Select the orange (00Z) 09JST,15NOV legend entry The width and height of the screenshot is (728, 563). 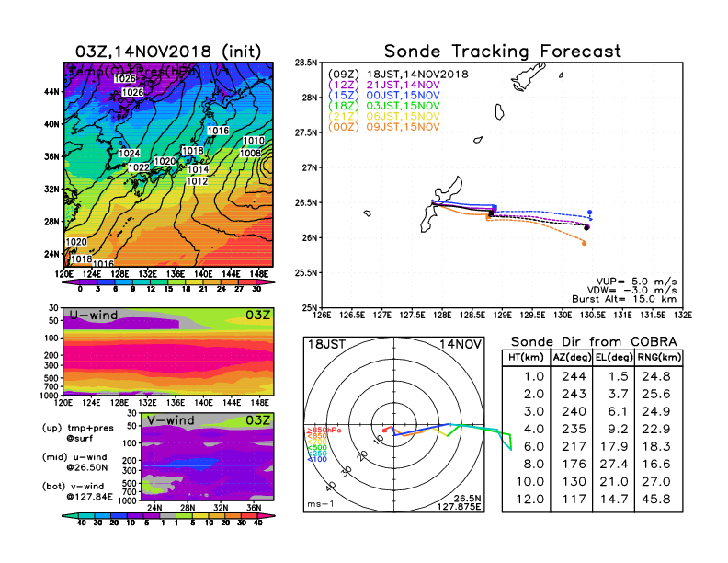point(383,127)
